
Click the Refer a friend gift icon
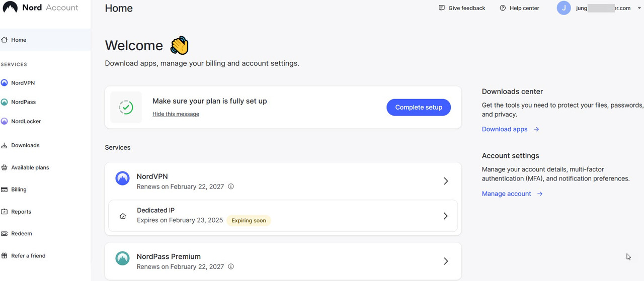point(5,256)
